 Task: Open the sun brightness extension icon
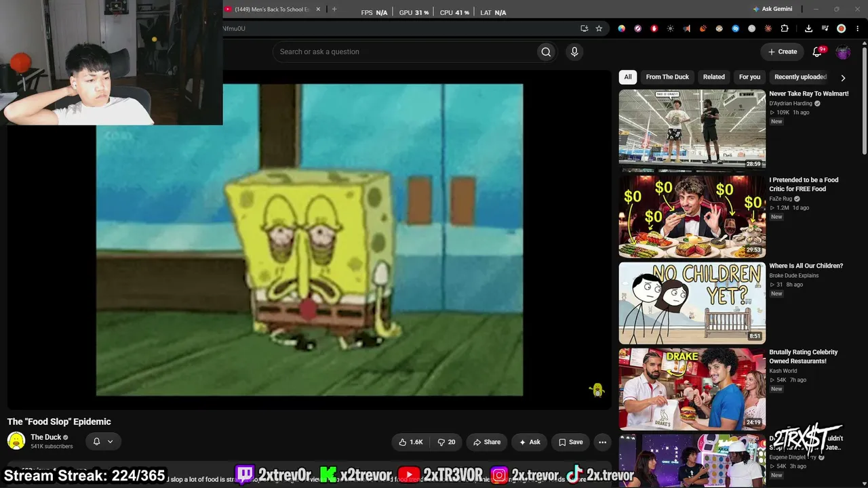tap(670, 28)
